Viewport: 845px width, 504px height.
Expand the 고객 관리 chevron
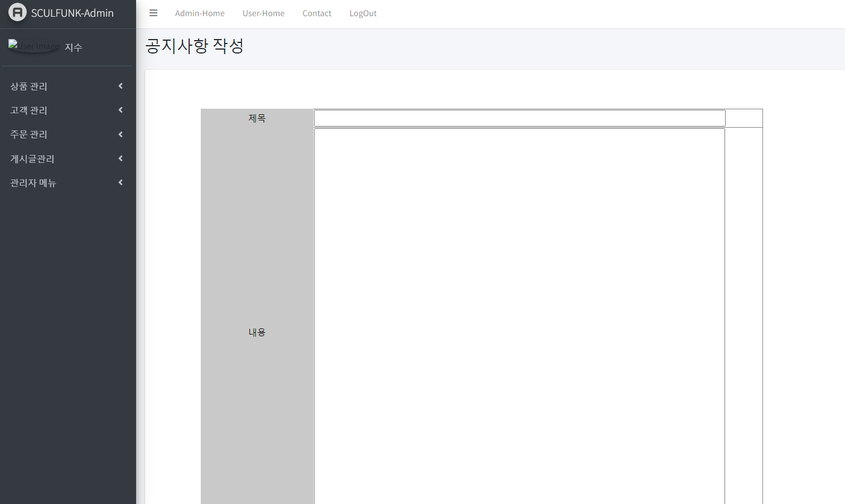coord(120,110)
